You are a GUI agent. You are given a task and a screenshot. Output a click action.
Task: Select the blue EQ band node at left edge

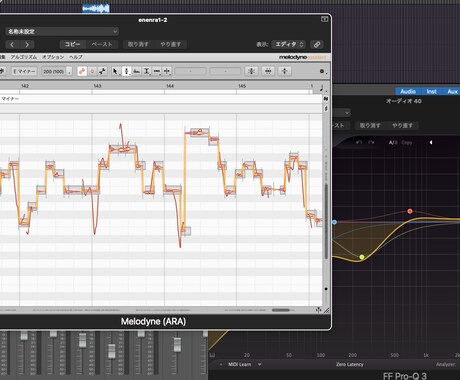pyautogui.click(x=334, y=222)
